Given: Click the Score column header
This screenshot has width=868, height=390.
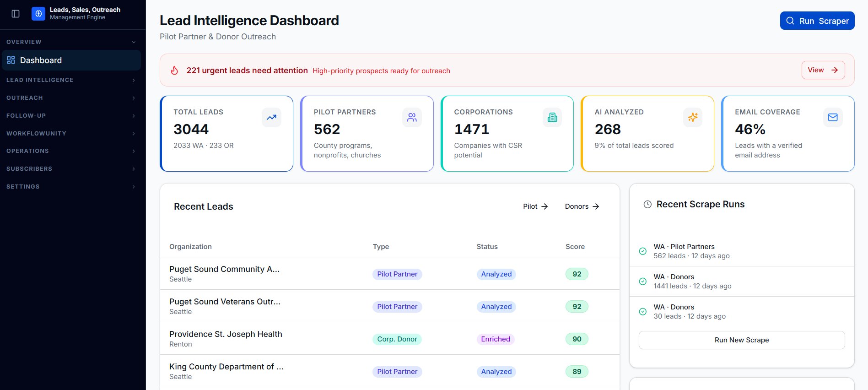Looking at the screenshot, I should tap(575, 247).
